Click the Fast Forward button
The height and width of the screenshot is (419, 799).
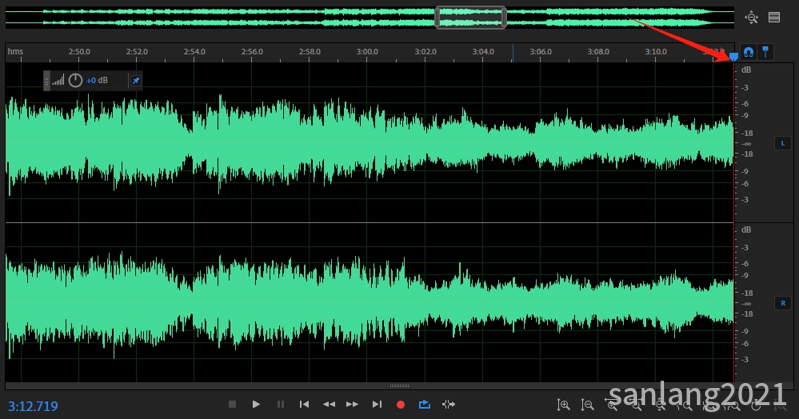click(352, 404)
